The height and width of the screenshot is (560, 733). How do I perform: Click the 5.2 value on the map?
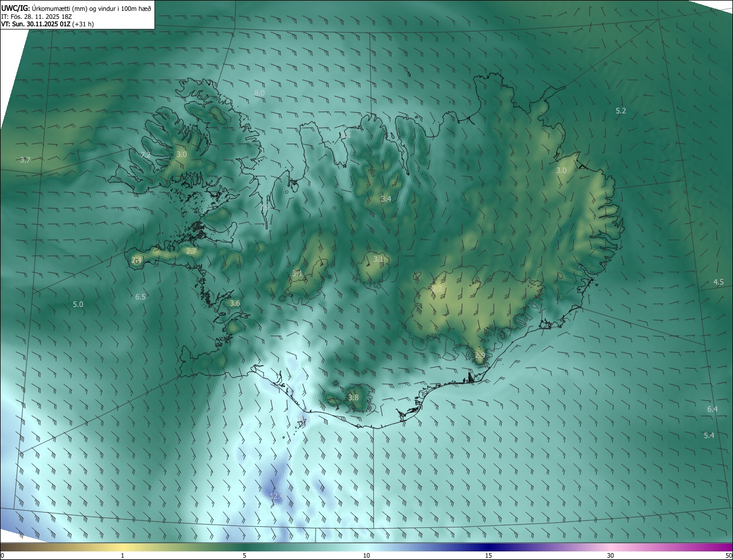pos(621,111)
